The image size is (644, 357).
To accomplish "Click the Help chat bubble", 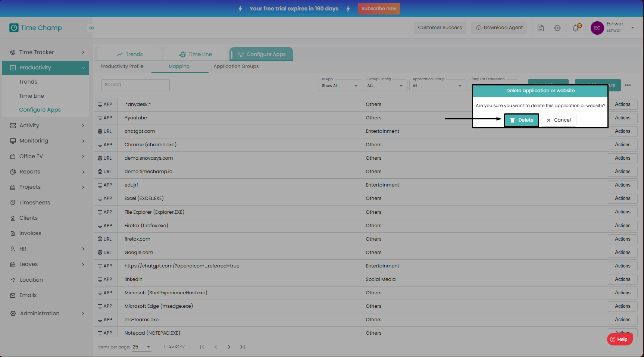I will [620, 339].
